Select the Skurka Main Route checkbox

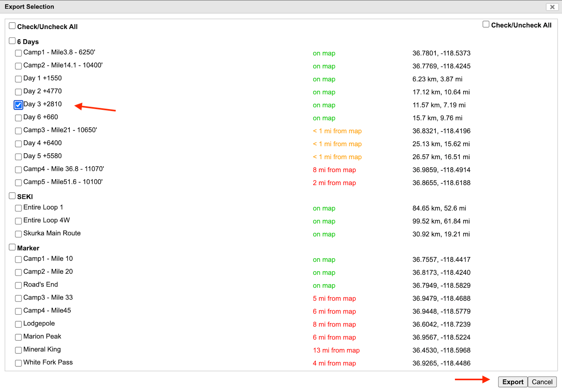click(18, 234)
